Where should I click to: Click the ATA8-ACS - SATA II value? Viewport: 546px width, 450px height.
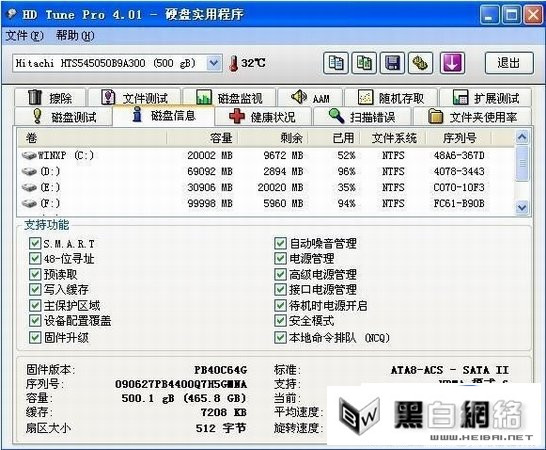[450, 370]
